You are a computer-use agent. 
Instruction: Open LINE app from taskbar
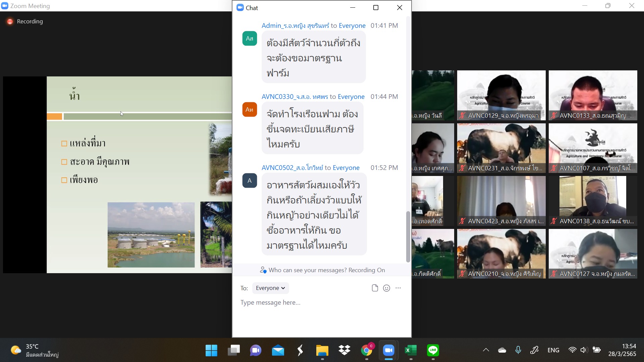pos(433,351)
